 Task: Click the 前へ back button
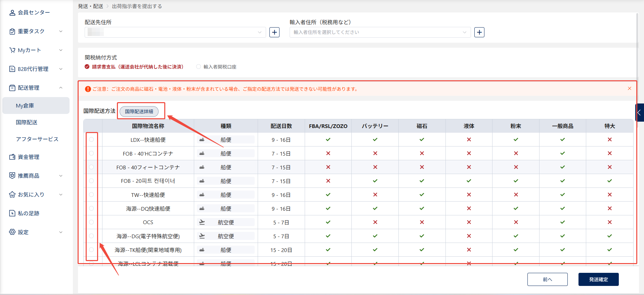click(x=548, y=279)
